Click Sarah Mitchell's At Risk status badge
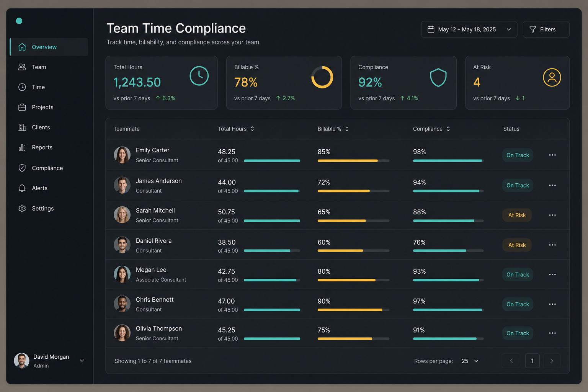 click(x=517, y=215)
